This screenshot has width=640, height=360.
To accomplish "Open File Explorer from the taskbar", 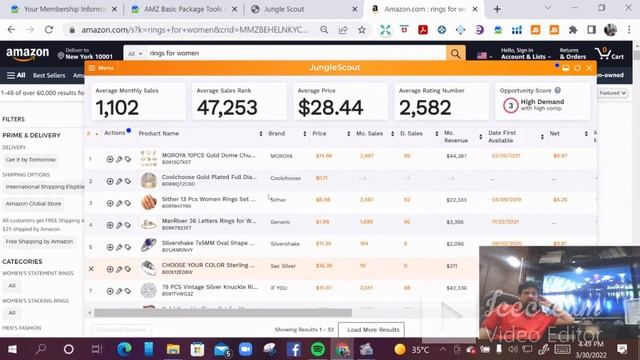I will 173,349.
